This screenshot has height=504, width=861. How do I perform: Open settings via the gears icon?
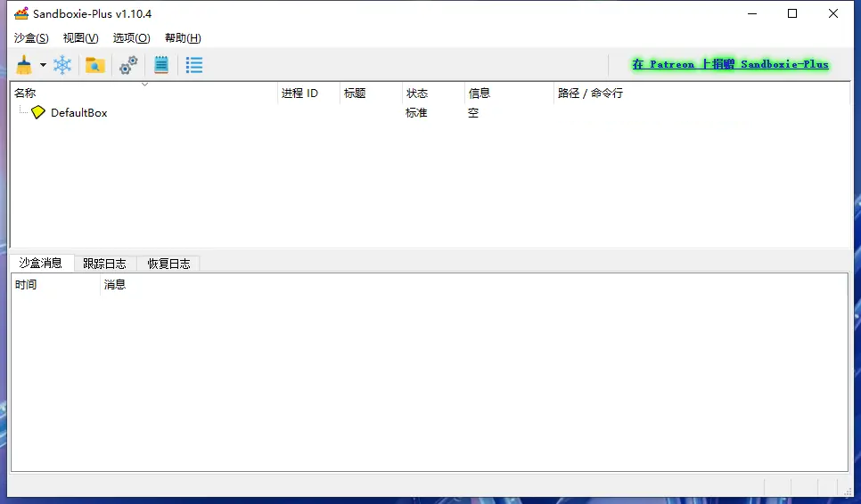coord(128,65)
